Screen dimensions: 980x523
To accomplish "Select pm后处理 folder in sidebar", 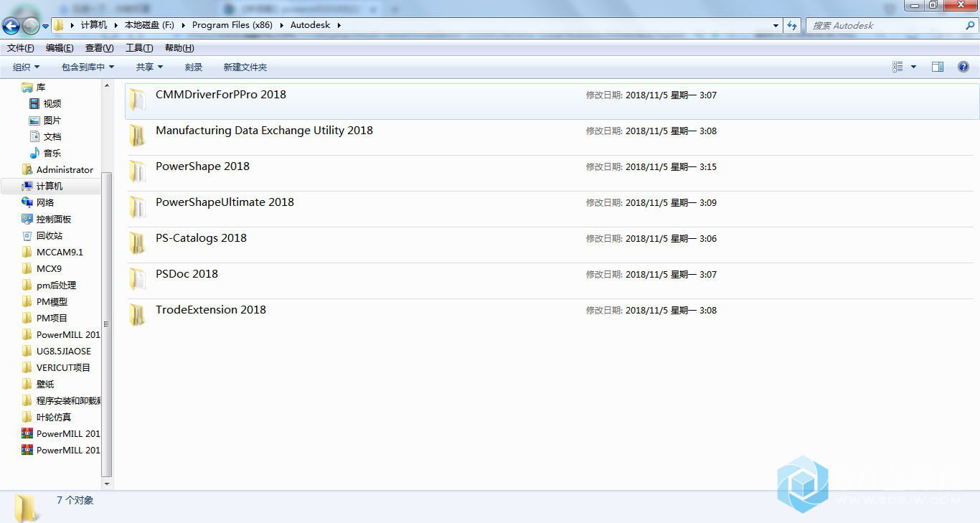I will coord(56,285).
